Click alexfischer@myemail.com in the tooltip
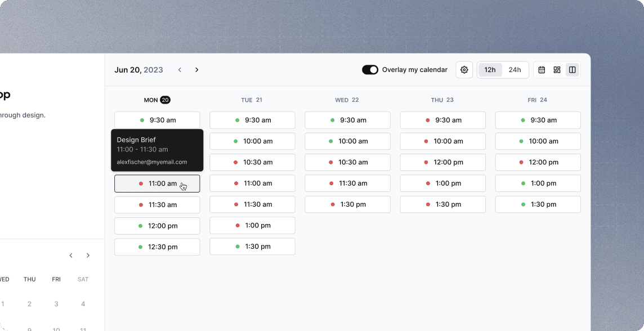 click(152, 162)
